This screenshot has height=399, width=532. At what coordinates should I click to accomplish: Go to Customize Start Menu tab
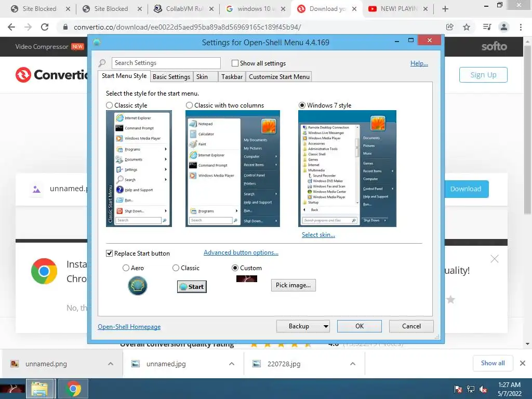pos(279,77)
